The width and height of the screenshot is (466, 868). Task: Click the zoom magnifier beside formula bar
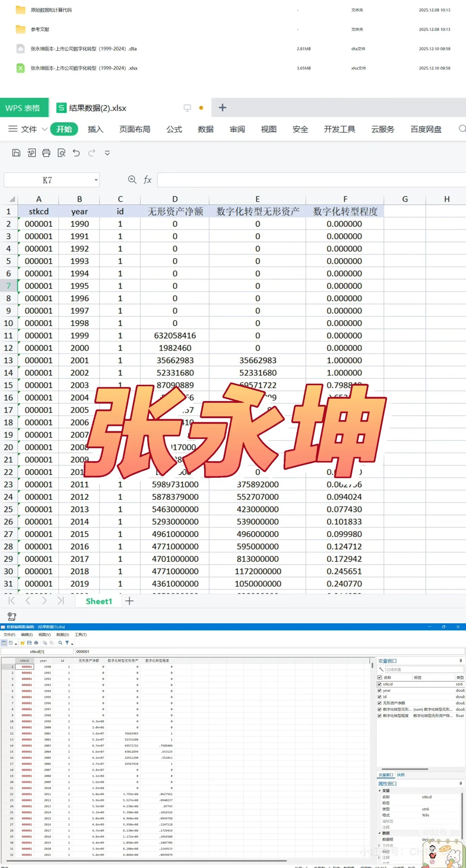(132, 179)
